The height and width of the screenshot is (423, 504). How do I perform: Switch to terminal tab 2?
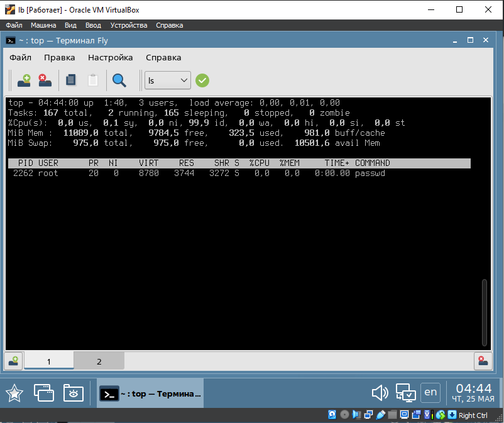99,361
